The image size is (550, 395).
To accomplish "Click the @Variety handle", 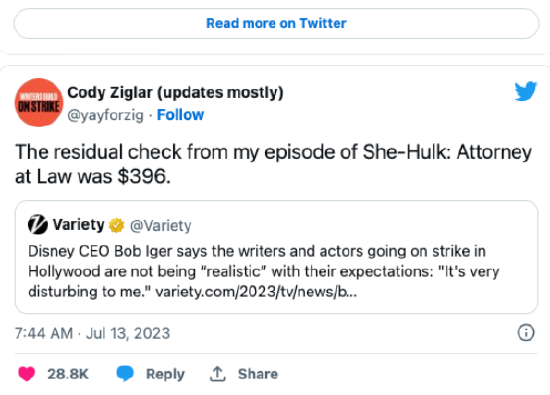I will coord(161,226).
